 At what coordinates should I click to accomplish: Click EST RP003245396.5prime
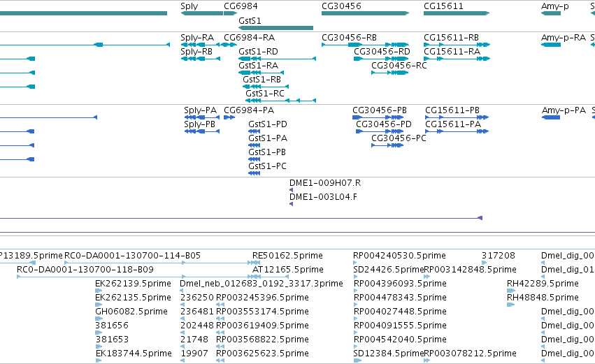(x=262, y=298)
